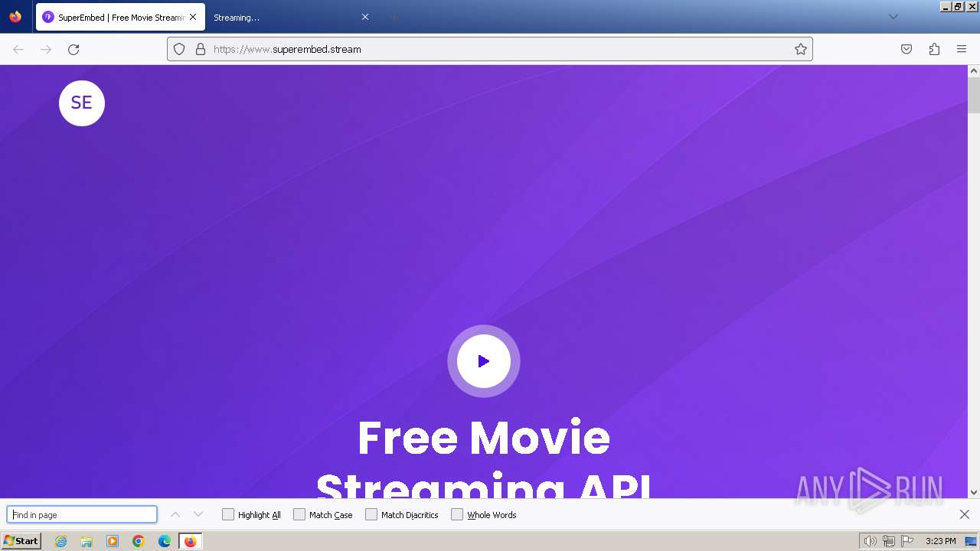Open Action Center flag icon

click(x=907, y=541)
